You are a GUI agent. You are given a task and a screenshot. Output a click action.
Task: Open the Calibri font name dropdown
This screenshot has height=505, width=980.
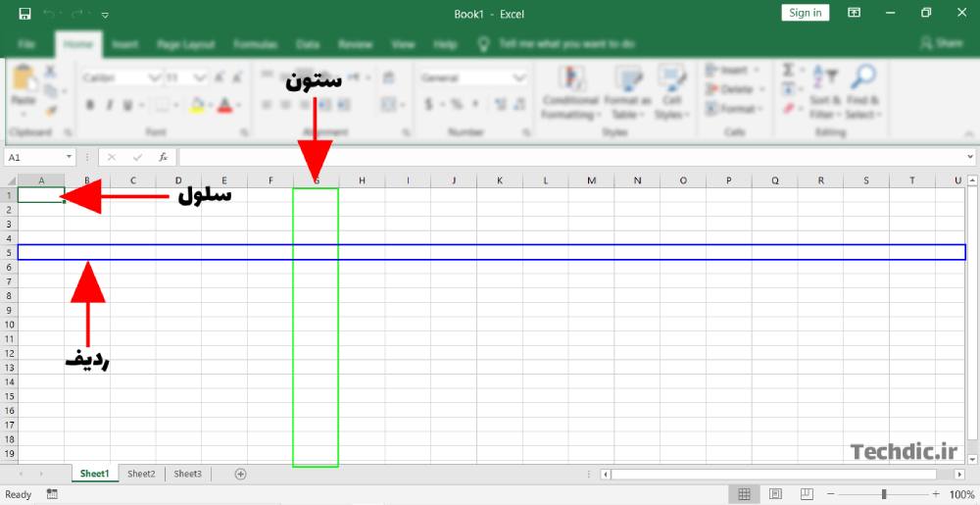tap(154, 77)
